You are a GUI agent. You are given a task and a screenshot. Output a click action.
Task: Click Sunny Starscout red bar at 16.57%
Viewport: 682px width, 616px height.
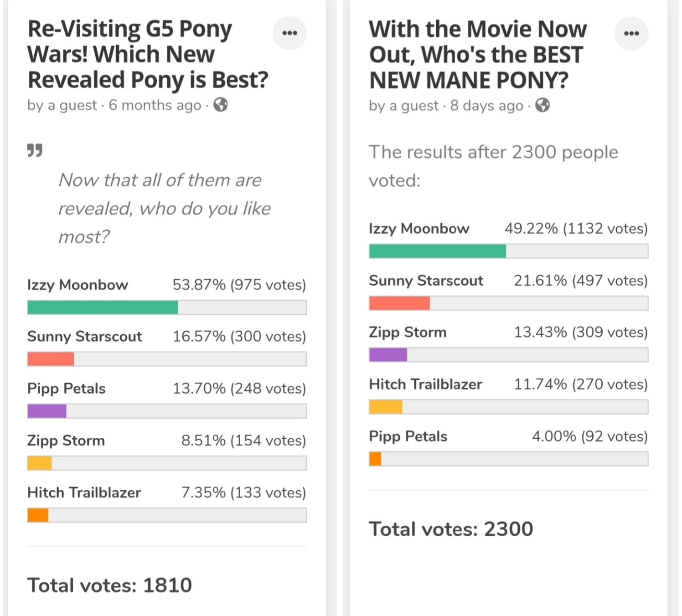tap(51, 359)
